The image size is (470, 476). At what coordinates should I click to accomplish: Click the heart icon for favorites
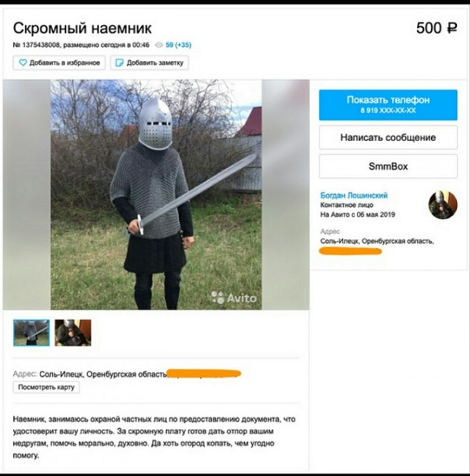tap(23, 63)
